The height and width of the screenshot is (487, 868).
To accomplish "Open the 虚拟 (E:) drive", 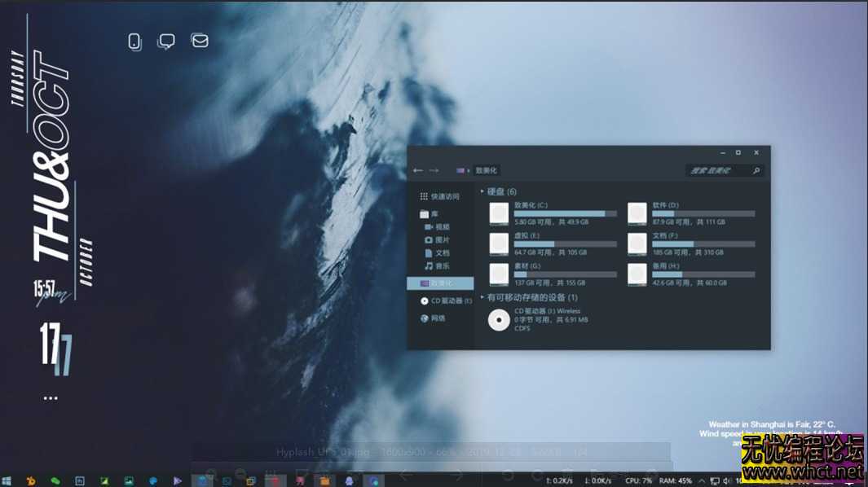I will tap(528, 235).
